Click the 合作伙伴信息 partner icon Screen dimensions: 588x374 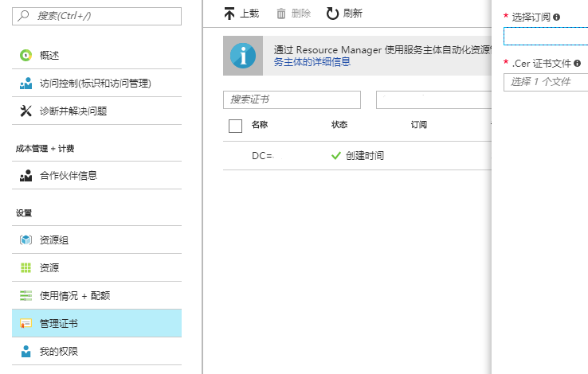25,176
